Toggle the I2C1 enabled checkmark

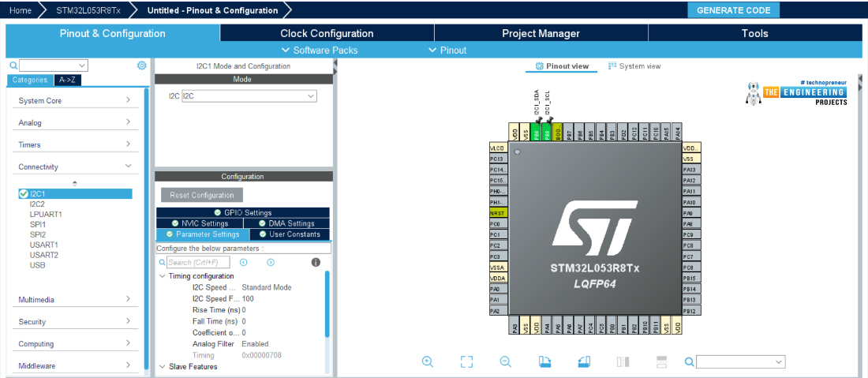point(23,193)
